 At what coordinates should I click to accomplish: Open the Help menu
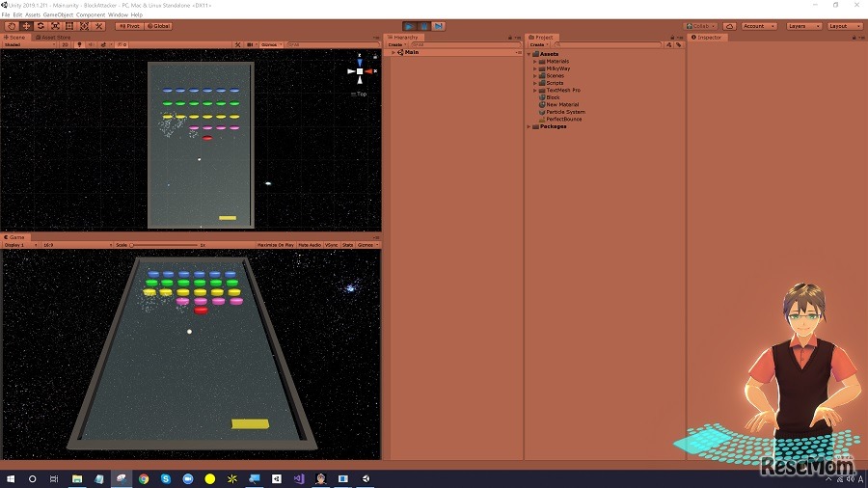pos(137,14)
